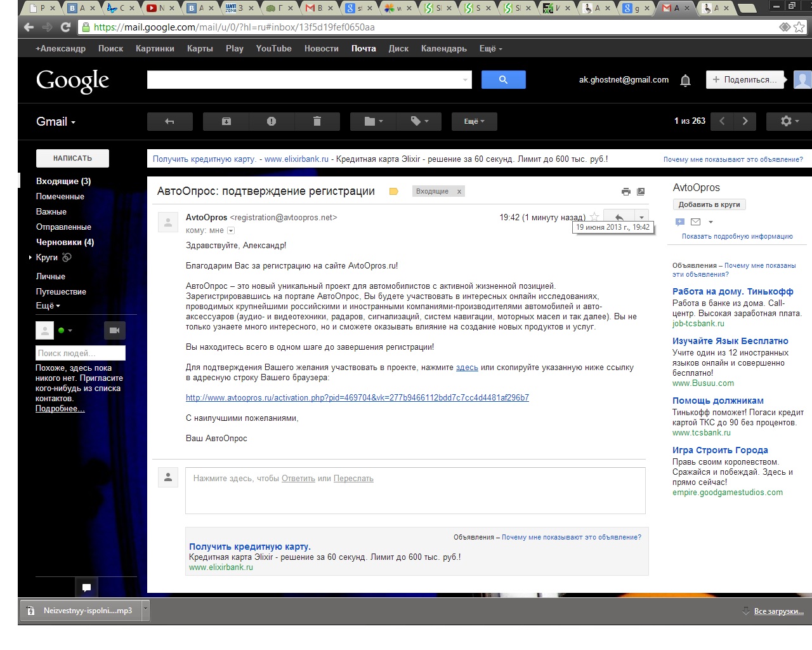Expand recipient details arrow next to мне
Screen dimensions: 812x650
tap(231, 230)
